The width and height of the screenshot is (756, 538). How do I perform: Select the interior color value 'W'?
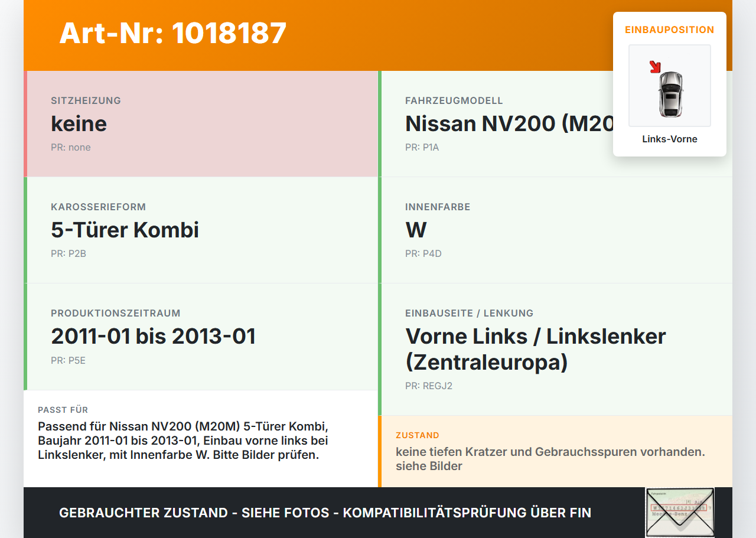click(416, 230)
